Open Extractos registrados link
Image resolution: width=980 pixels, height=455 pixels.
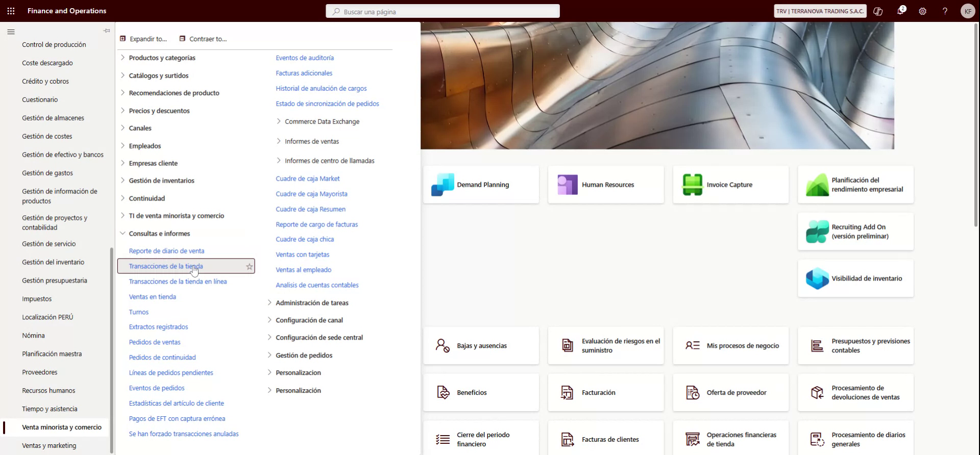pyautogui.click(x=158, y=327)
